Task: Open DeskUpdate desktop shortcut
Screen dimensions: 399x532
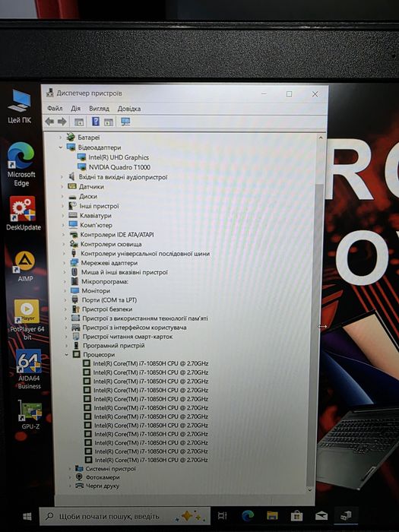Action: (23, 214)
